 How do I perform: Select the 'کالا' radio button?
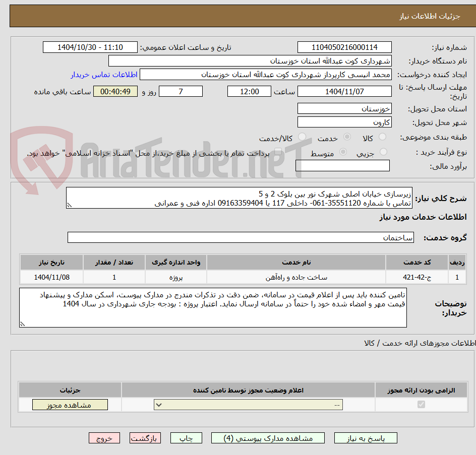coord(383,137)
